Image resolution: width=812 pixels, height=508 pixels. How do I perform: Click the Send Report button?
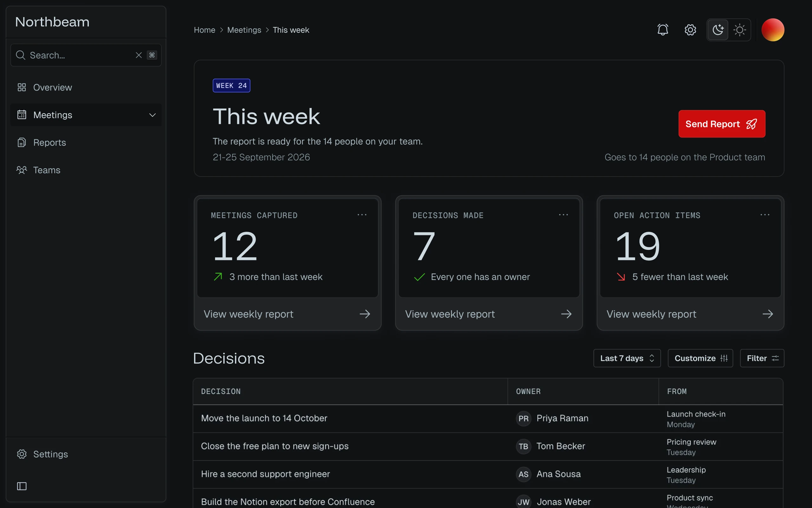click(722, 124)
